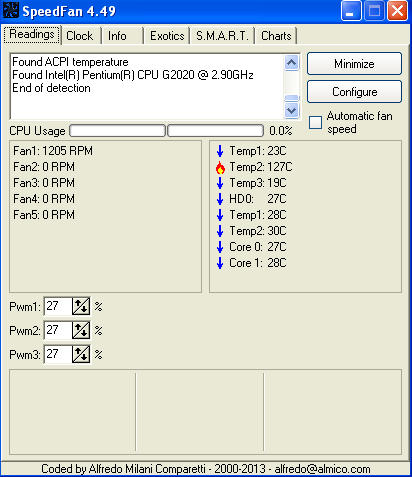Open the S.M.A.R.T. tab
Image resolution: width=412 pixels, height=477 pixels.
(222, 36)
